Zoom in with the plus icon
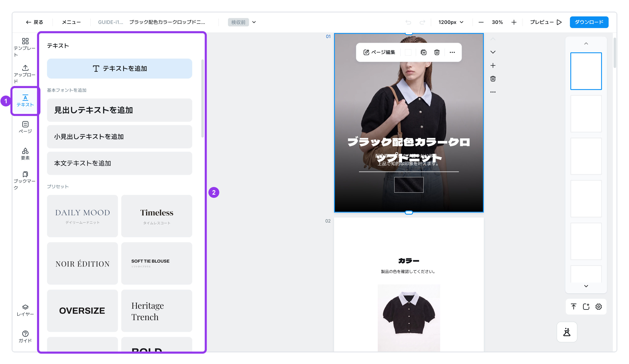Image resolution: width=629 pixels, height=364 pixels. click(514, 22)
